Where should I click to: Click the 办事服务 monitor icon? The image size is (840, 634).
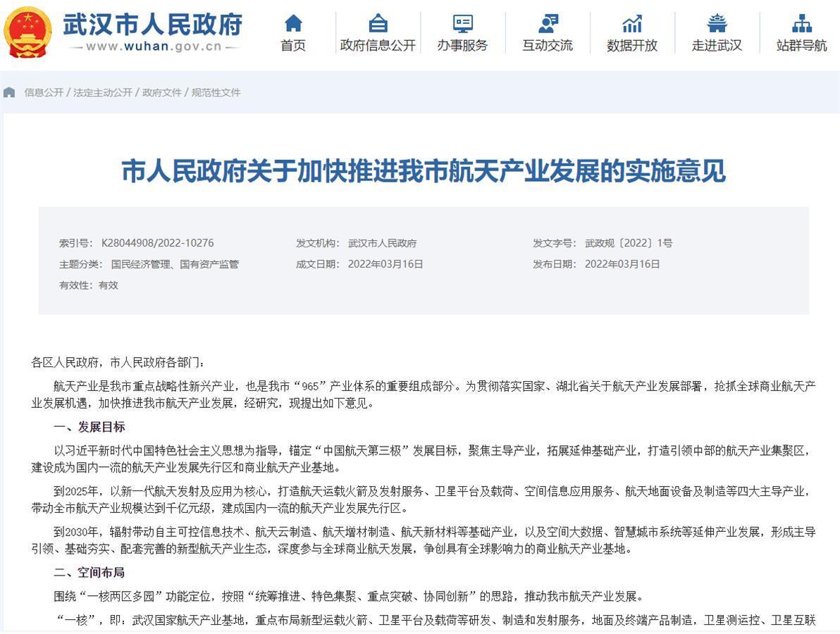click(x=462, y=23)
